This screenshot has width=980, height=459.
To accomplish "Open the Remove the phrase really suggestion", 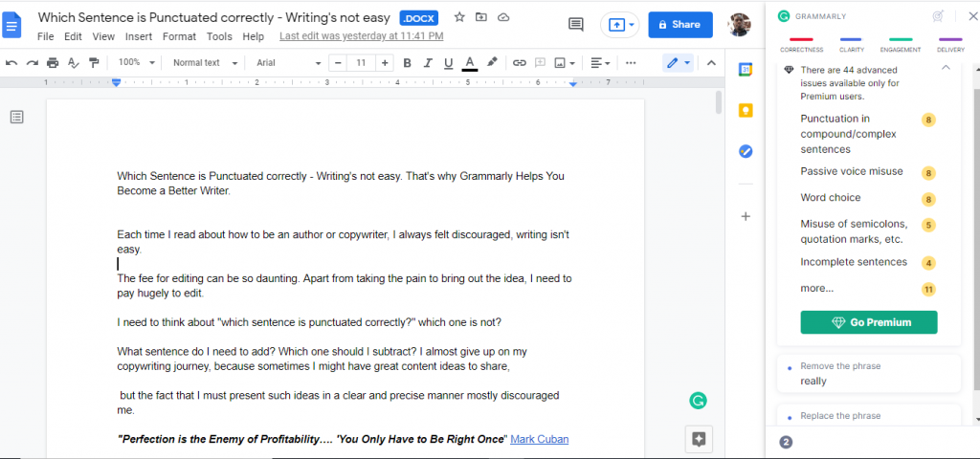I will click(x=869, y=374).
